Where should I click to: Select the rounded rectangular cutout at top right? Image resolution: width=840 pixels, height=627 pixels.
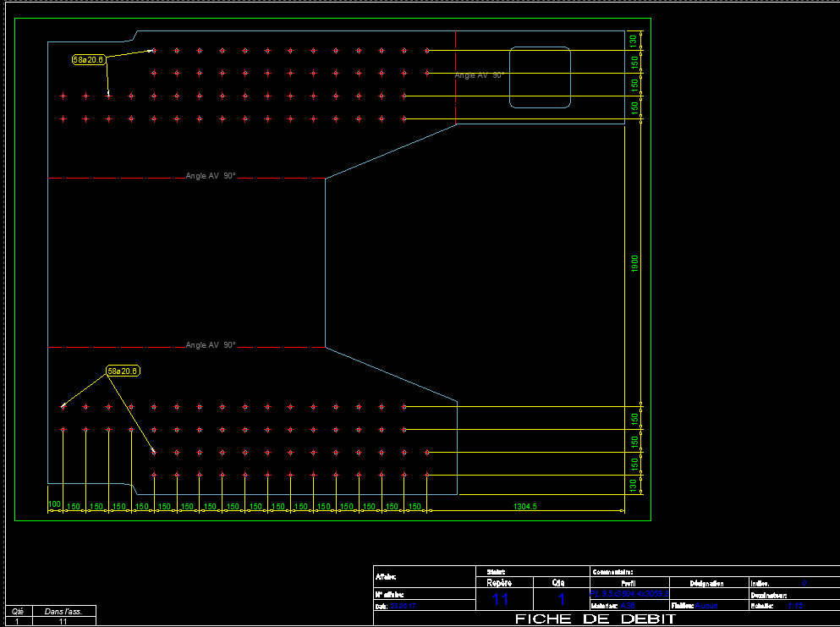540,78
